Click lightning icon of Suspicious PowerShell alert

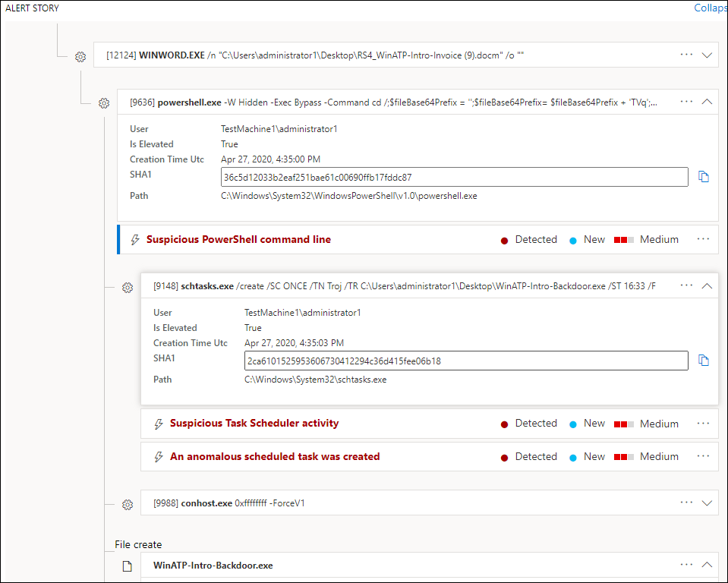[x=135, y=240]
